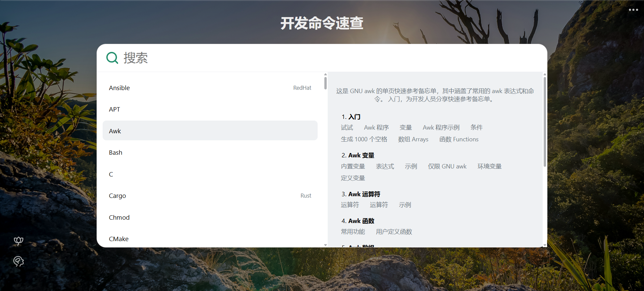Click the RedHat tag beside Ansible
This screenshot has height=291, width=644.
[302, 88]
